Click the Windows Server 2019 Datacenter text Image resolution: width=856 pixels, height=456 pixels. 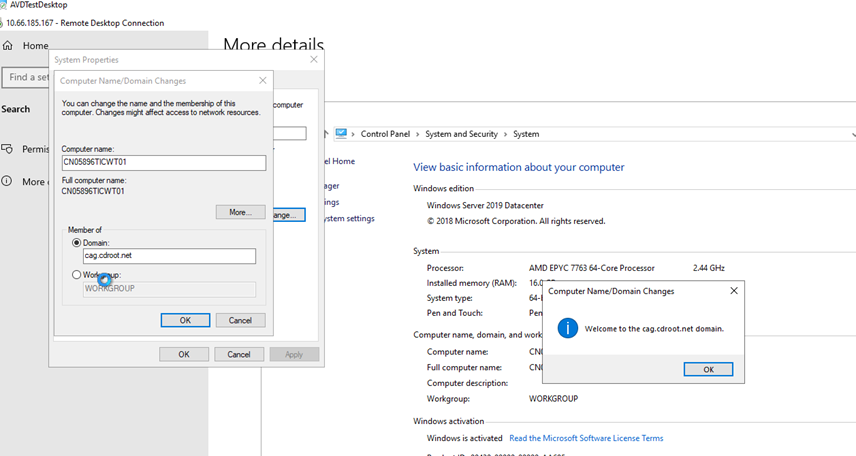485,205
